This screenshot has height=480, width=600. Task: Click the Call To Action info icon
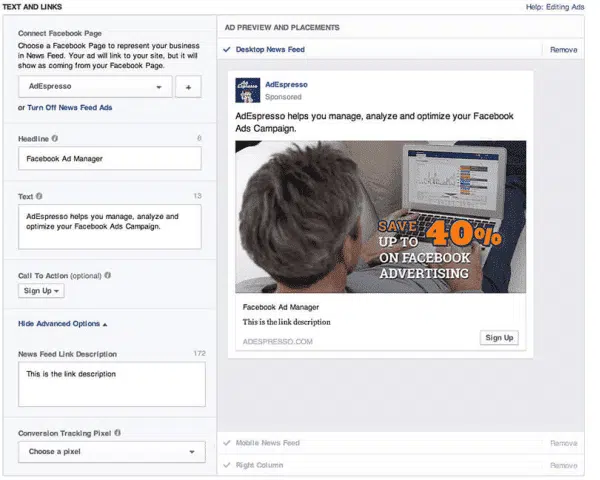(107, 274)
